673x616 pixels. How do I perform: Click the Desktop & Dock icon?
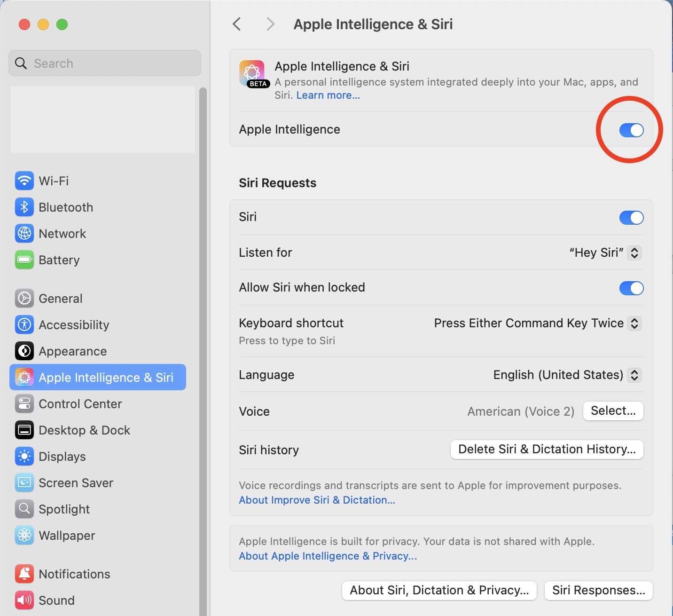[x=24, y=430]
